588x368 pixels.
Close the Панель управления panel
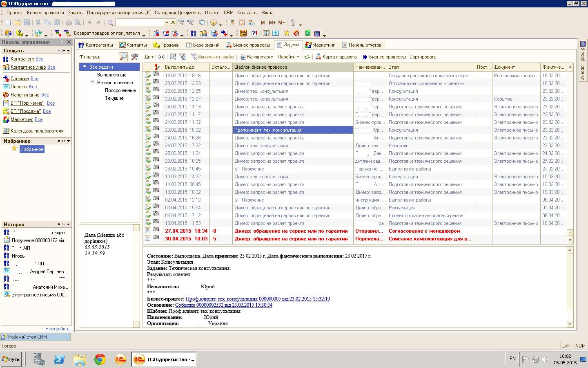[69, 42]
